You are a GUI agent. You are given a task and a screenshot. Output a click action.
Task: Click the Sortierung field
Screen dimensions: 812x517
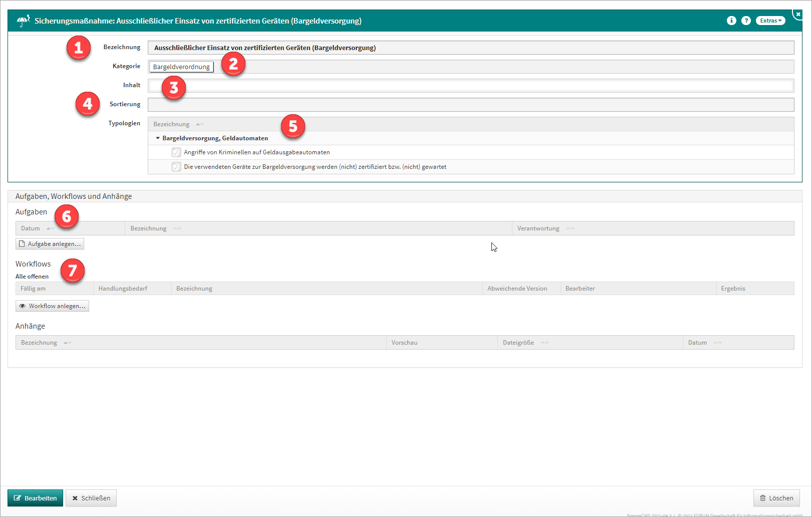point(471,105)
